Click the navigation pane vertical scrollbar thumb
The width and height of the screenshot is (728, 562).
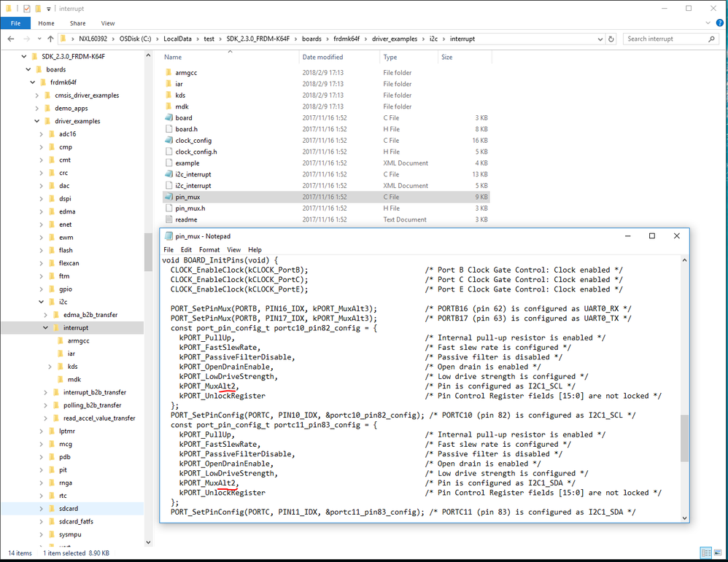[148, 252]
